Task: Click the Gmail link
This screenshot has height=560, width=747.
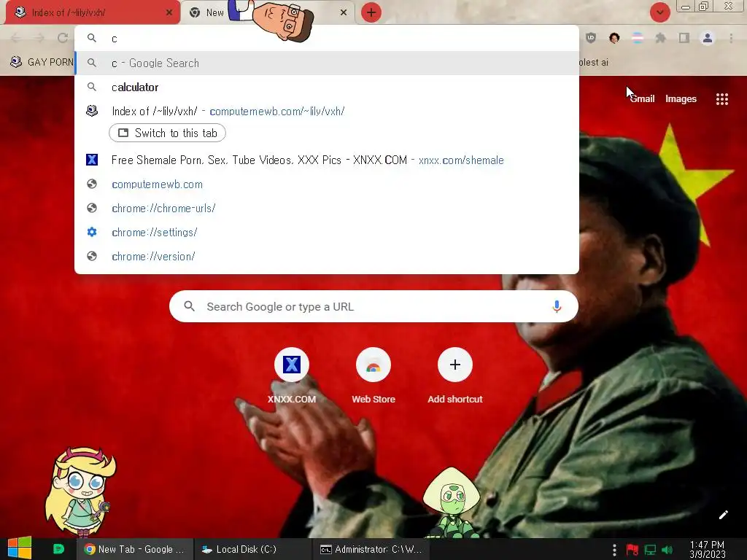Action: 642,99
